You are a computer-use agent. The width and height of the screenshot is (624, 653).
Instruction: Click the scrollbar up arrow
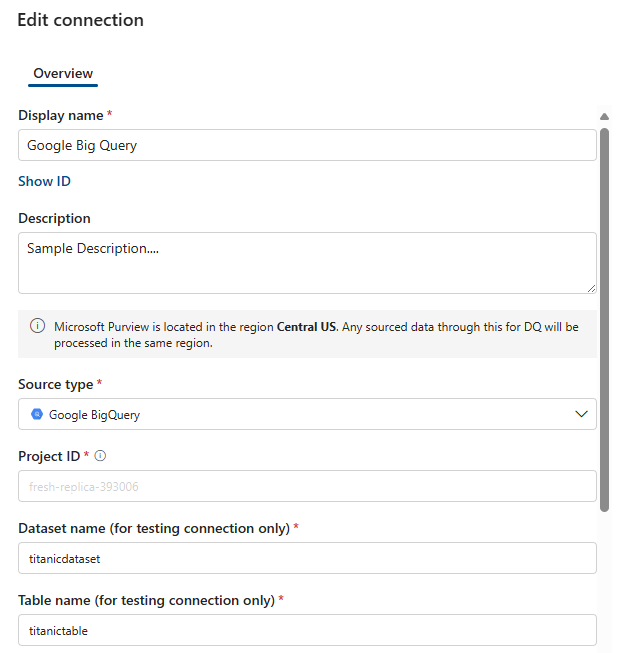pyautogui.click(x=604, y=117)
